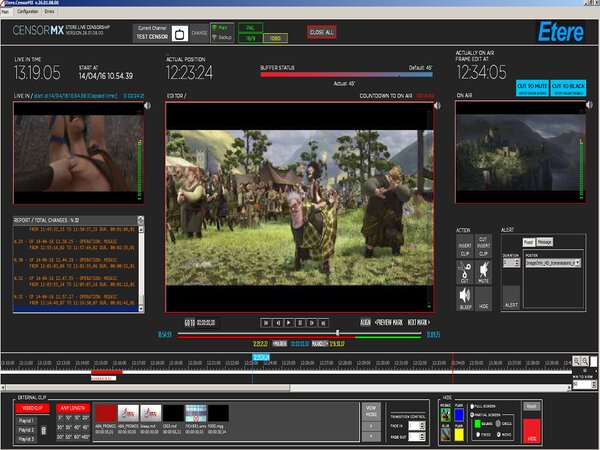The image size is (600, 450).
Task: Click the View More clips button
Action: click(371, 411)
